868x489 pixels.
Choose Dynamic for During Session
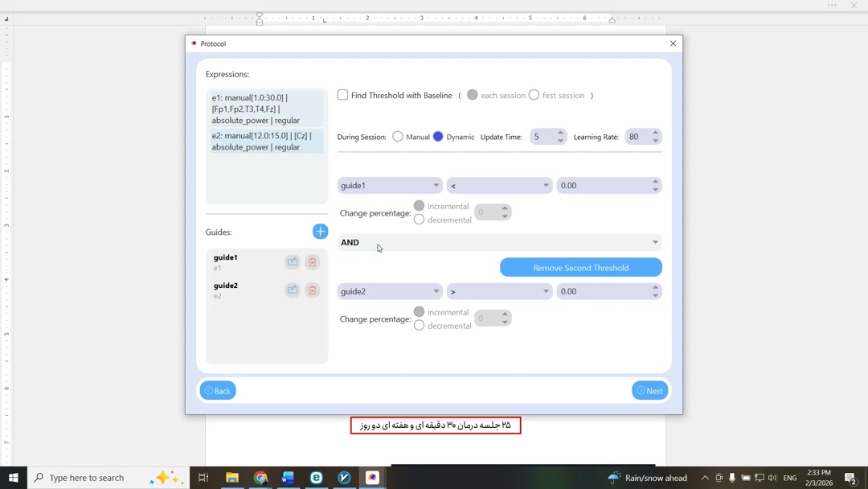[x=438, y=136]
